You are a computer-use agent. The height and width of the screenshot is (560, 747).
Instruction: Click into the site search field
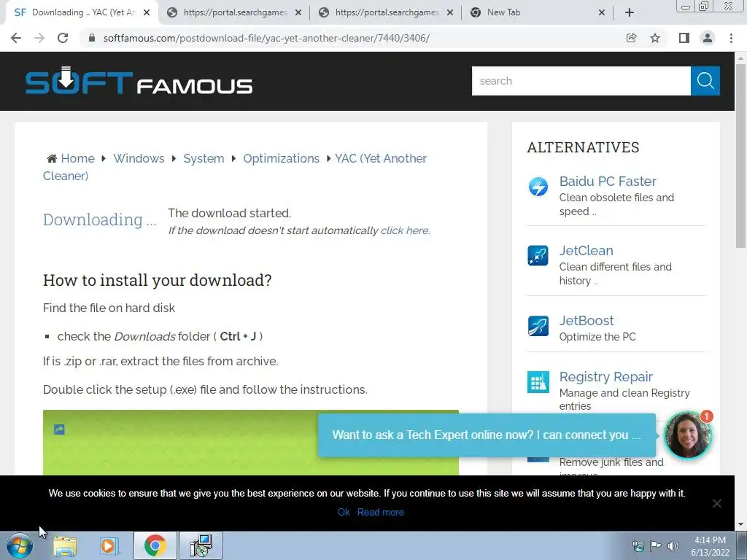(581, 81)
